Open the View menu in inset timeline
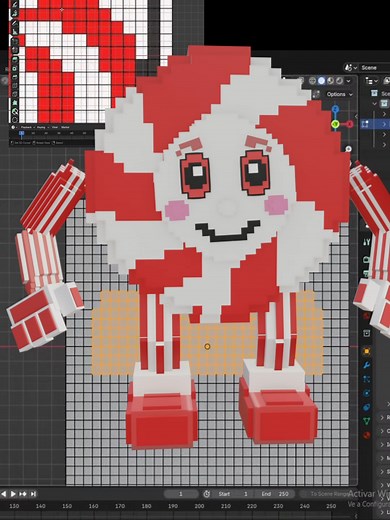This screenshot has width=390, height=520. [x=55, y=127]
